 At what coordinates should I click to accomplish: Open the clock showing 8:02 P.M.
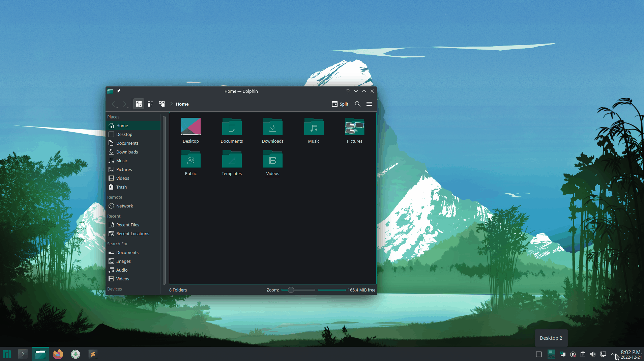(x=631, y=354)
